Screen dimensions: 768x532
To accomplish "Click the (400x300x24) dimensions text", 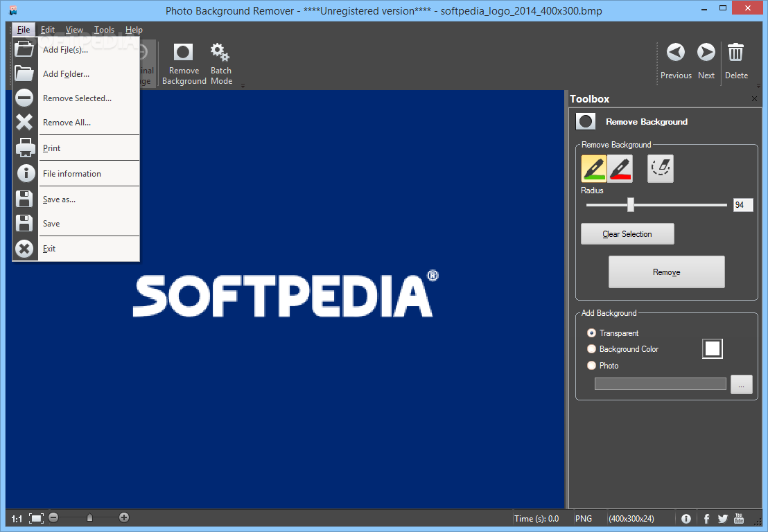I will tap(631, 519).
